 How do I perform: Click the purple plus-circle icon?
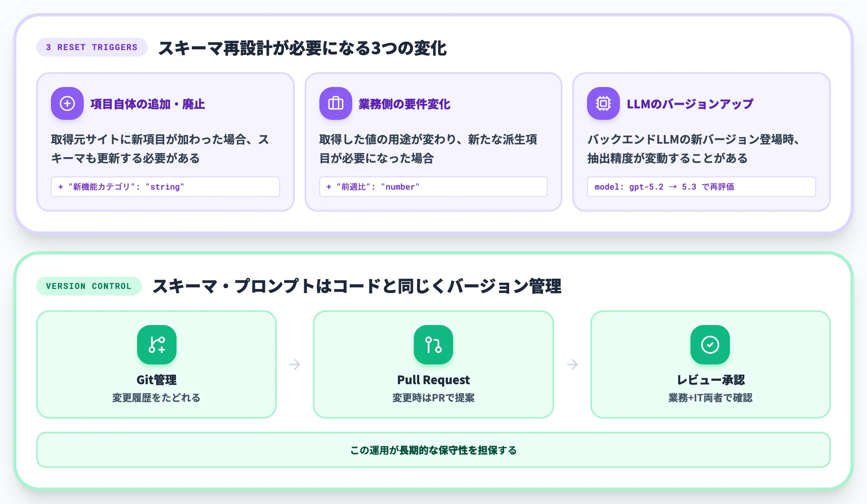67,103
